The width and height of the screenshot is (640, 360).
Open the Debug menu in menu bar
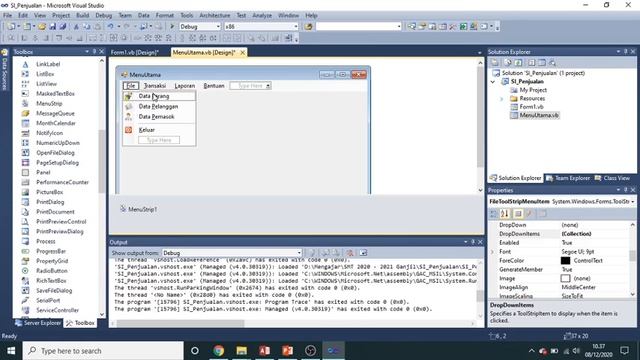(x=103, y=15)
